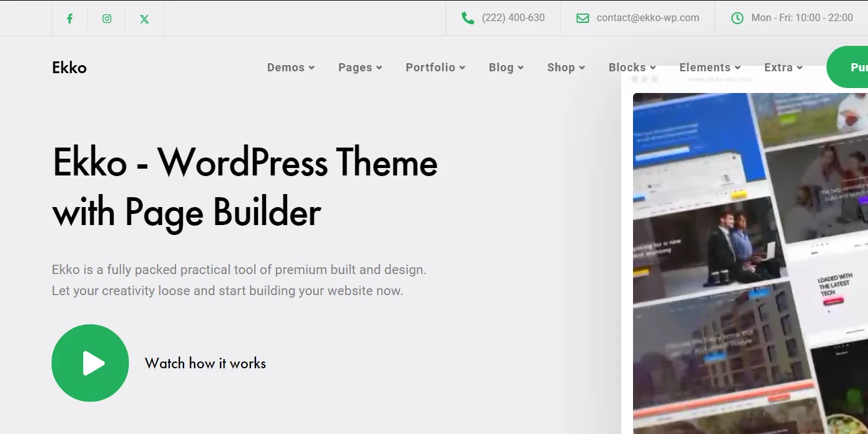Open the Facebook social icon
This screenshot has height=434, width=868.
(69, 19)
